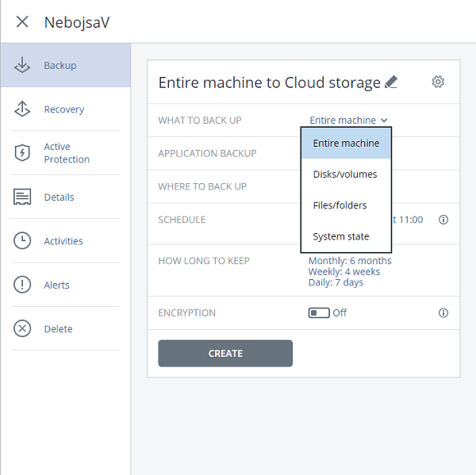
Task: Click the Details list icon
Action: tap(22, 197)
